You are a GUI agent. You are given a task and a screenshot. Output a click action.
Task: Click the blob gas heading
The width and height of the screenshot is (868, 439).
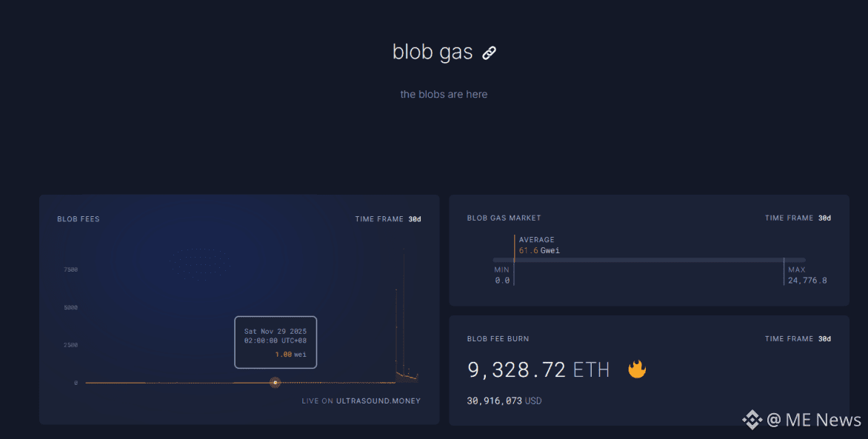point(433,52)
